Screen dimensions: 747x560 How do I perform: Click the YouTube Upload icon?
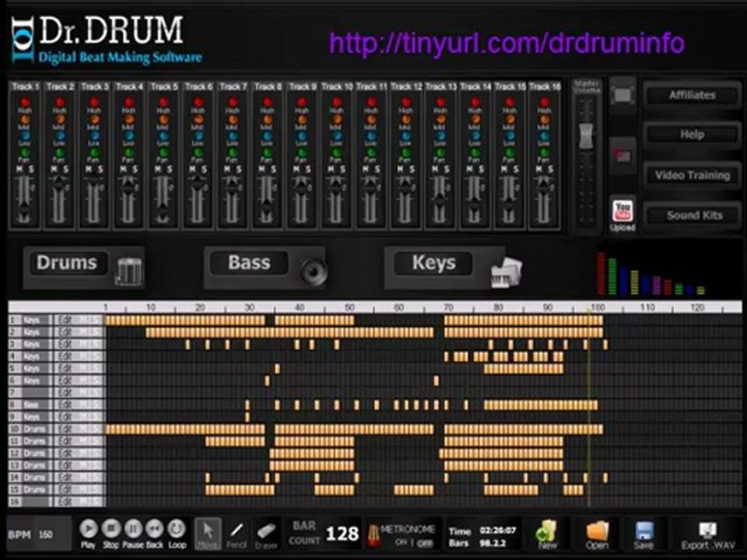pyautogui.click(x=622, y=211)
